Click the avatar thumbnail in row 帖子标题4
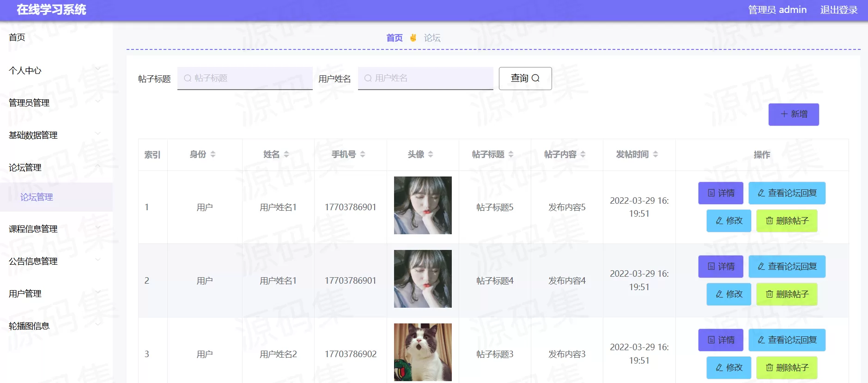The height and width of the screenshot is (383, 868). (x=423, y=279)
